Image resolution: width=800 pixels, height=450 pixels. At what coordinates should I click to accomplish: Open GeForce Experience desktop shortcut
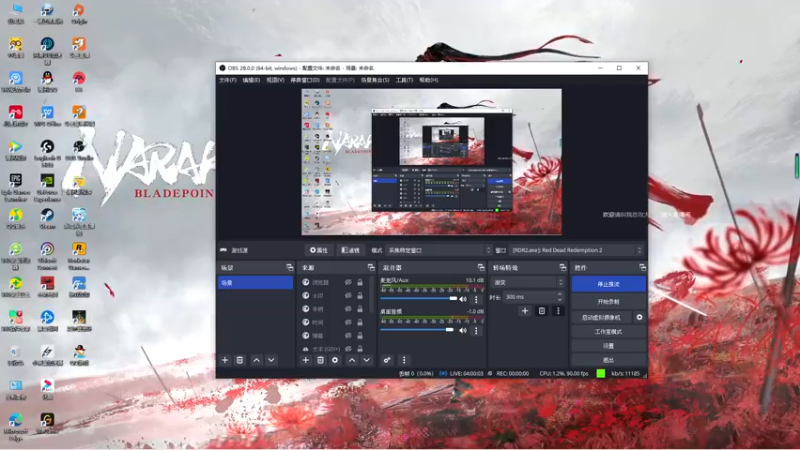[x=47, y=186]
